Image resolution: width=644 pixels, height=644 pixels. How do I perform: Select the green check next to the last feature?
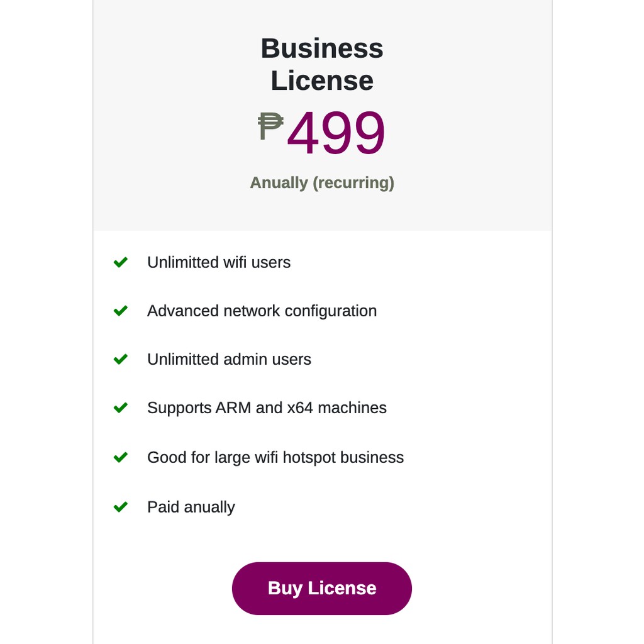[120, 507]
